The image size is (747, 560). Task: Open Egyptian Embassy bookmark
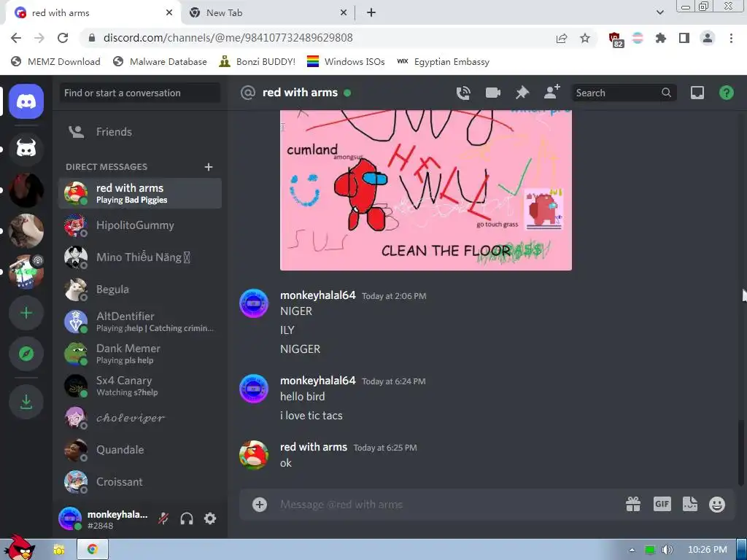[x=443, y=61]
